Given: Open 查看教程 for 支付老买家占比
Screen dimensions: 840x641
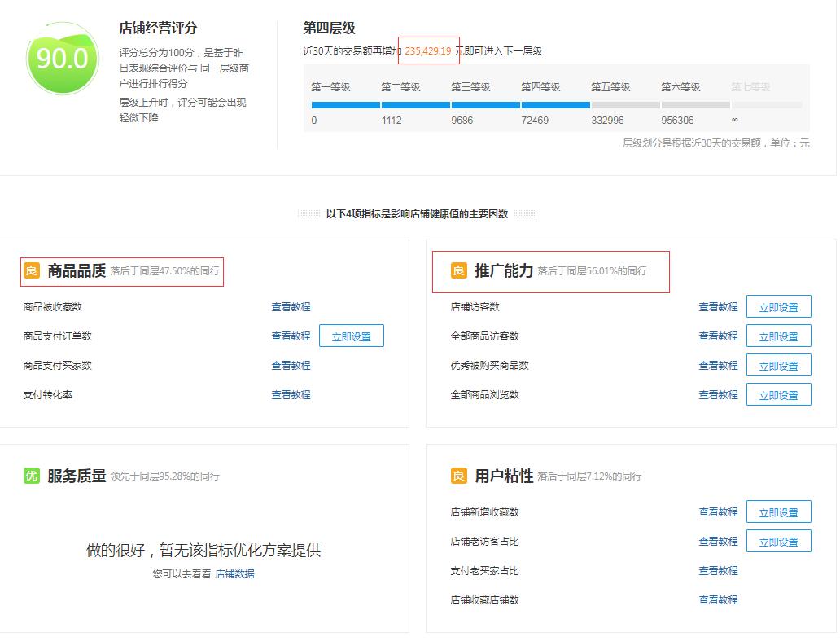Looking at the screenshot, I should [717, 570].
